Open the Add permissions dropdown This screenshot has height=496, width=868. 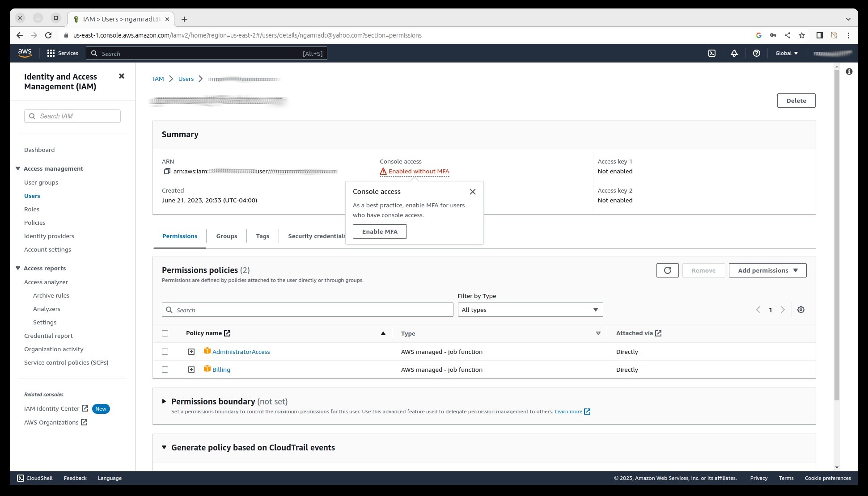coord(768,270)
